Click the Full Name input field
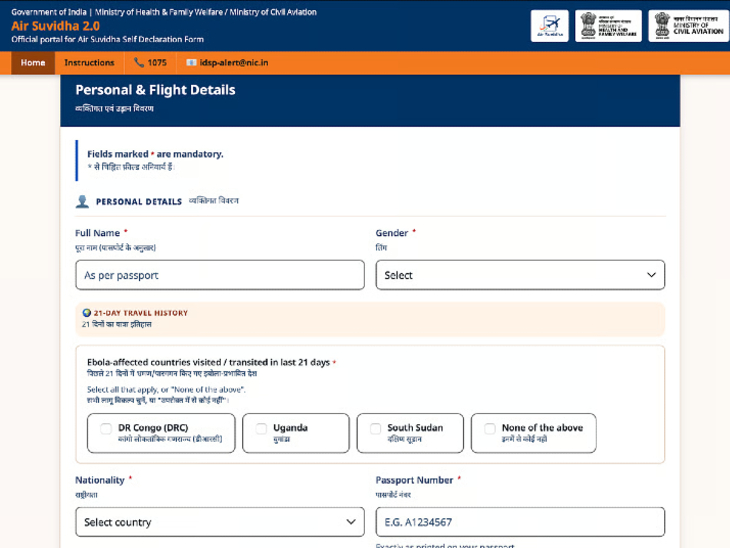 220,275
